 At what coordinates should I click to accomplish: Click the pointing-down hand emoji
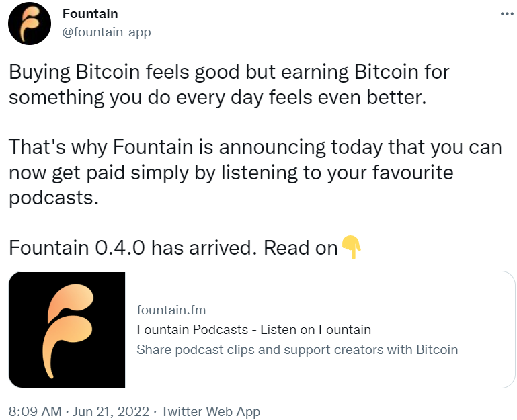352,247
